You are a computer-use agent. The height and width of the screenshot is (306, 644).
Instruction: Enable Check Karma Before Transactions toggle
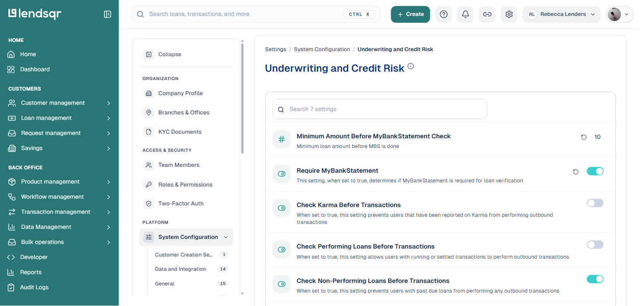point(595,203)
